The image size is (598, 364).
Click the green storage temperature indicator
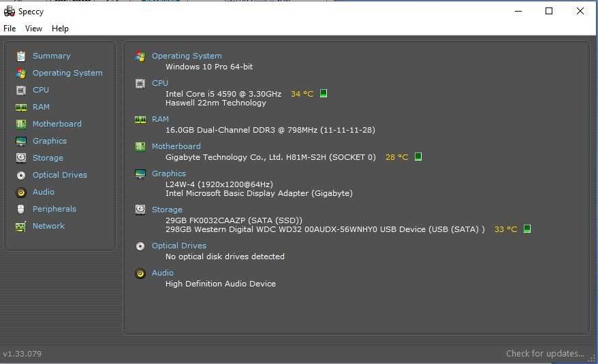[527, 229]
